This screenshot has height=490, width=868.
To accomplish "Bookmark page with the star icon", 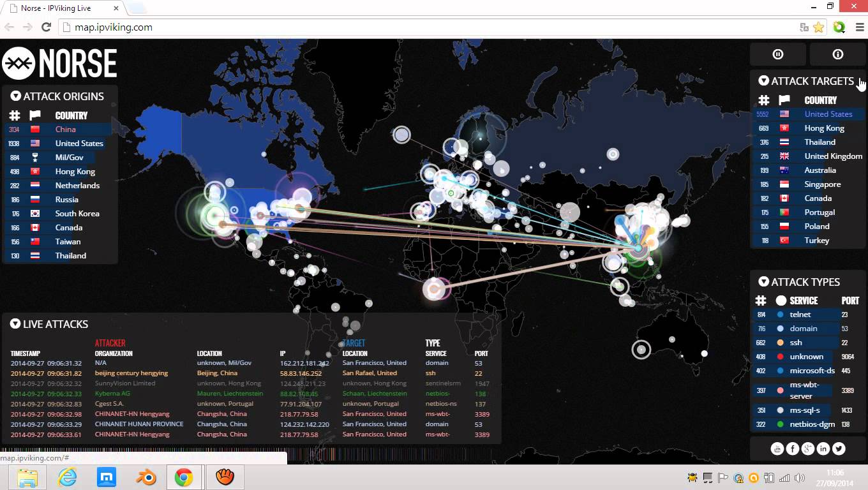I will click(818, 27).
